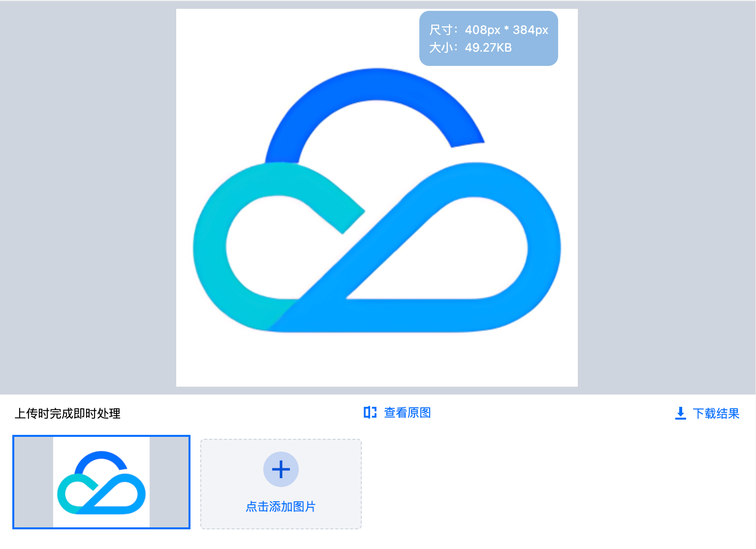Open the 查看原图 link
The height and width of the screenshot is (549, 756).
coord(407,413)
